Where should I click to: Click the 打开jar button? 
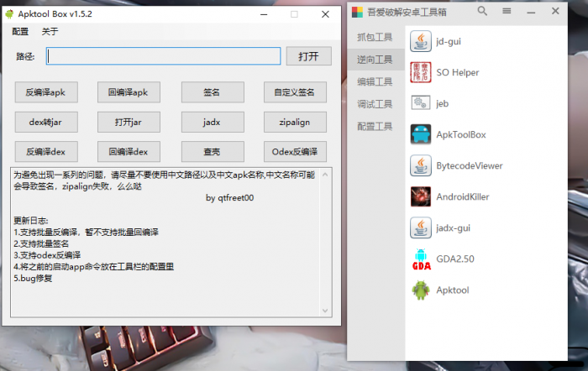point(129,122)
